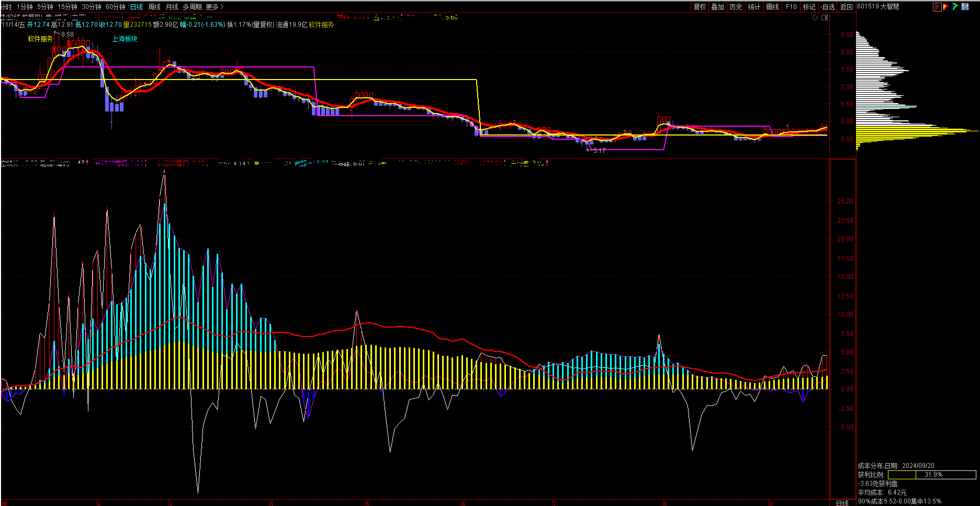This screenshot has height=506, width=980.
Task: Click the green-blue arrow chip icon
Action: [955, 7]
